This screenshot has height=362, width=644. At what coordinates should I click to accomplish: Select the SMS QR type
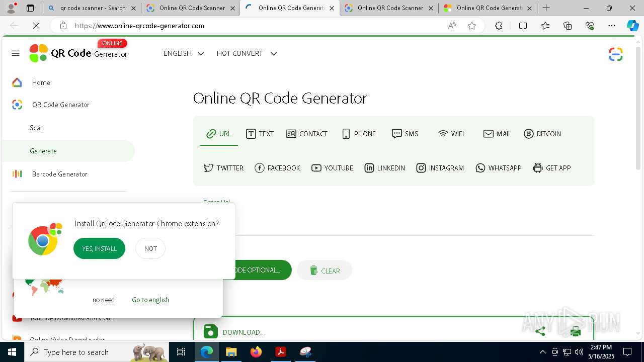click(405, 134)
